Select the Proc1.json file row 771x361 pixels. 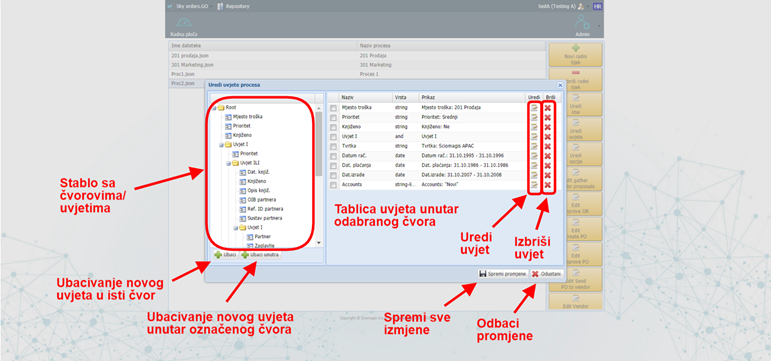point(357,74)
